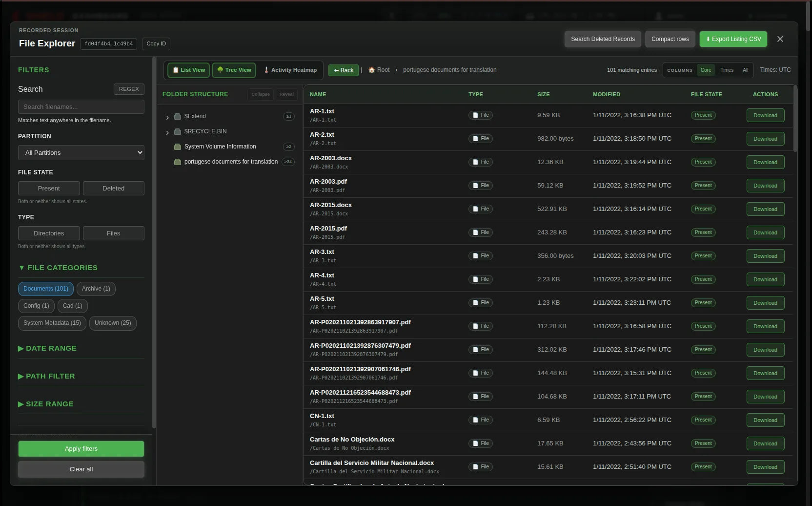Click Reveal in folder structure header
The width and height of the screenshot is (812, 506).
click(x=286, y=94)
